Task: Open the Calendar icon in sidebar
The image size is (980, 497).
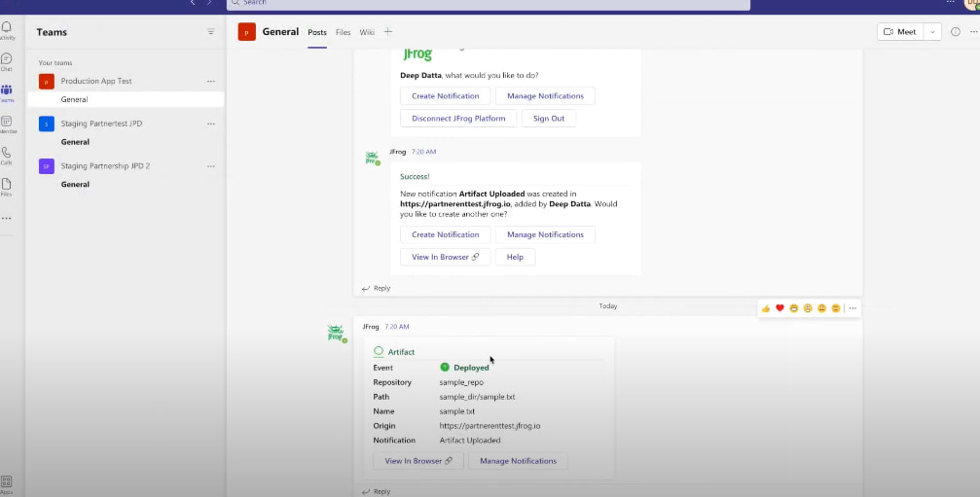Action: [x=6, y=122]
